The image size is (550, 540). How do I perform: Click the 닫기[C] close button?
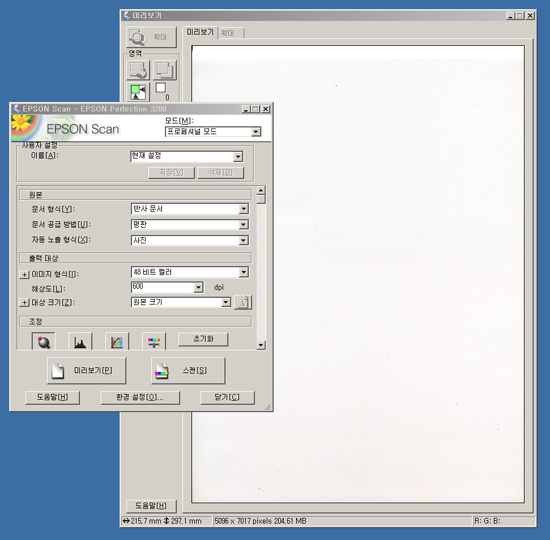click(x=227, y=397)
